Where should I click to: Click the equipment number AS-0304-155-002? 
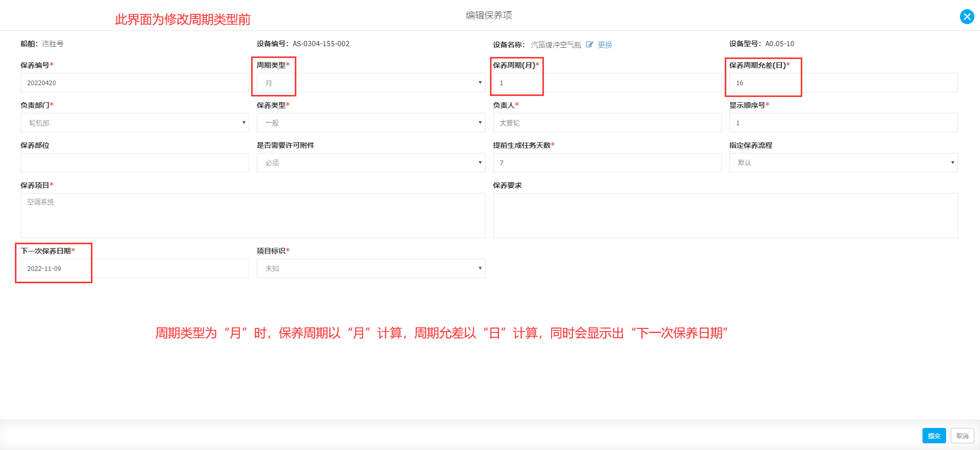(321, 44)
